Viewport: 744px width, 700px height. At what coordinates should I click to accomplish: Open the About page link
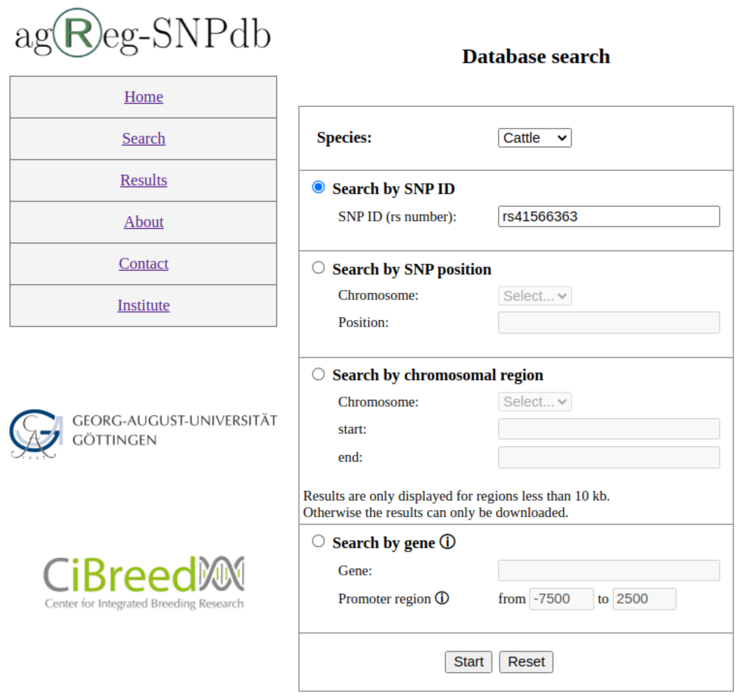click(x=144, y=222)
